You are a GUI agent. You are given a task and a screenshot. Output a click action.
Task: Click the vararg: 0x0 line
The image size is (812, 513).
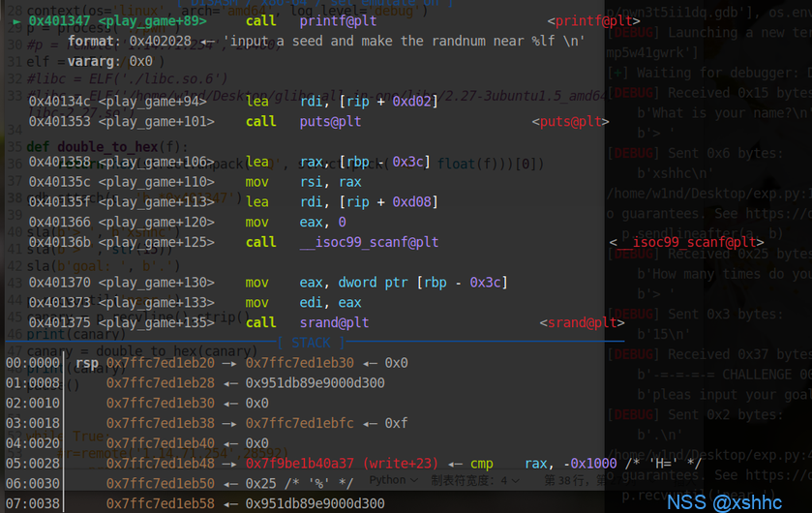pos(109,61)
